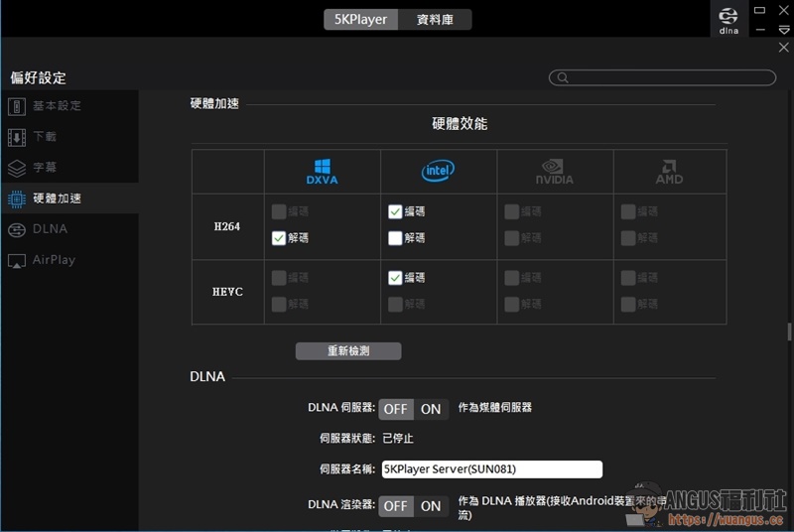Click the 硬體加速 chip icon in sidebar
The image size is (794, 532).
click(x=17, y=199)
